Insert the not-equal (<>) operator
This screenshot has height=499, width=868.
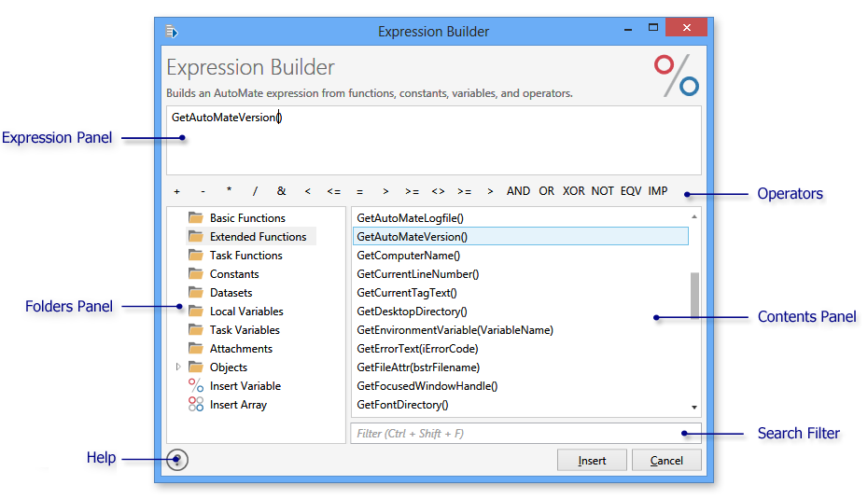pos(438,191)
